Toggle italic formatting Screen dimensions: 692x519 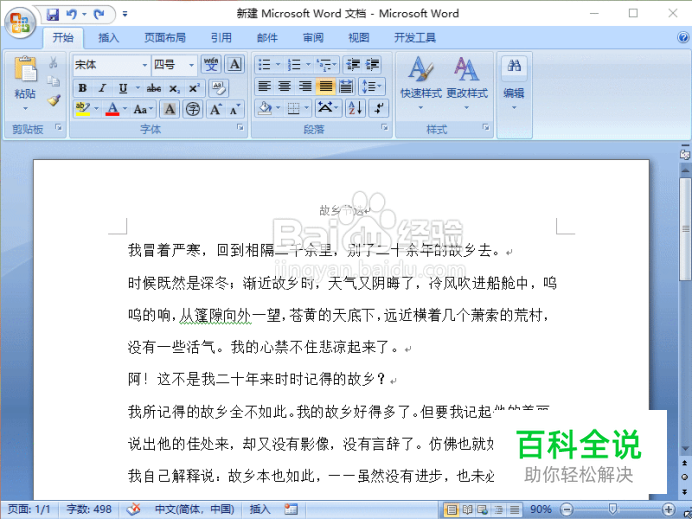click(x=102, y=88)
